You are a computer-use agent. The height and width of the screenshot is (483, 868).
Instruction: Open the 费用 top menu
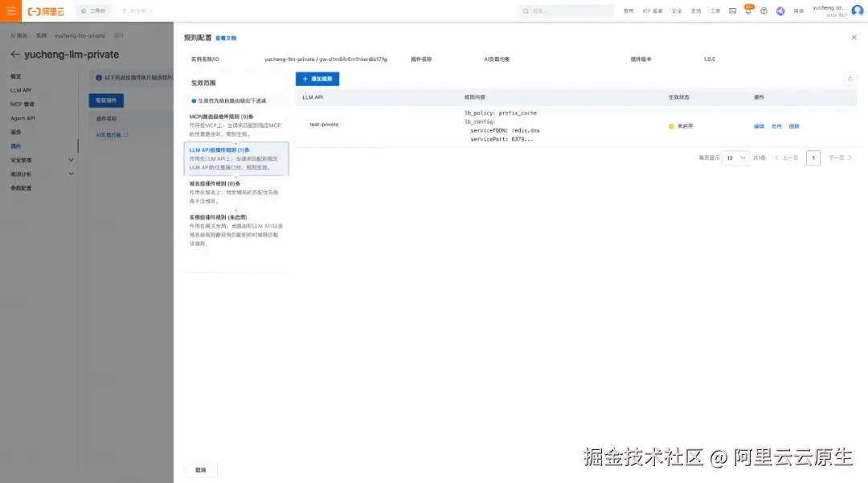628,11
